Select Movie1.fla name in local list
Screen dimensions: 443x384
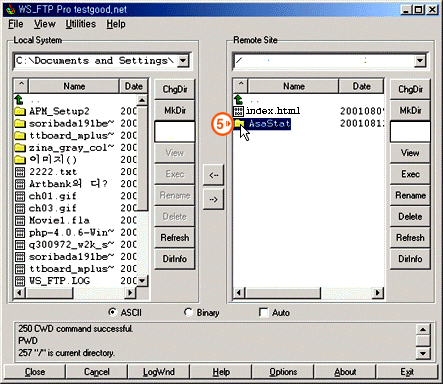59,220
